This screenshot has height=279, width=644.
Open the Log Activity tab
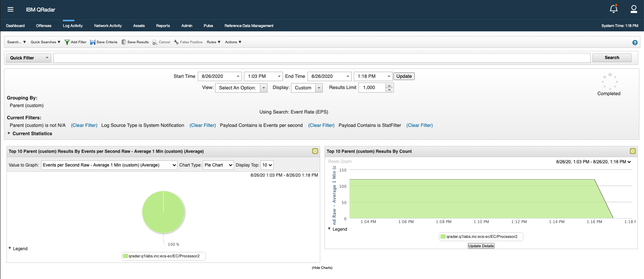click(73, 26)
